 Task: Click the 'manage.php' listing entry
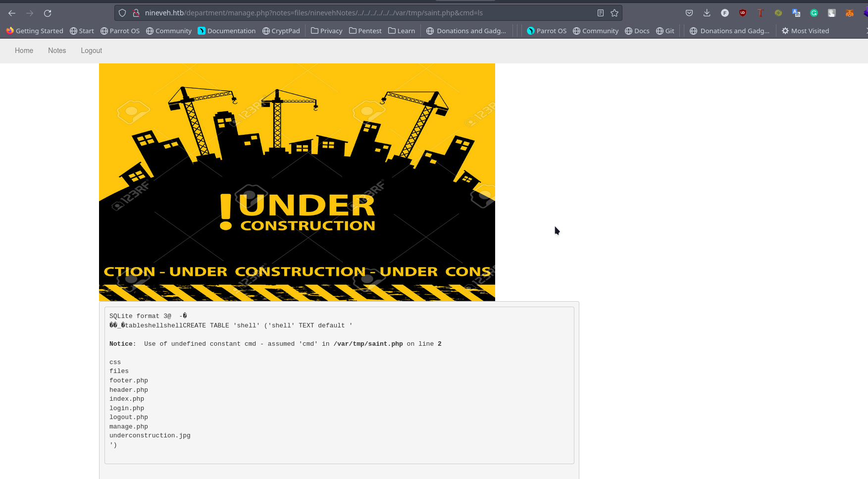pos(129,426)
